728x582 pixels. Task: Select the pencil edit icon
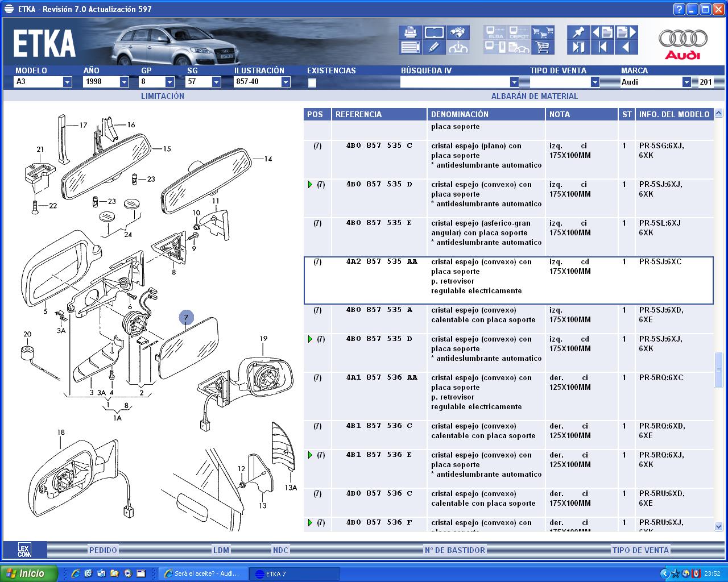[434, 47]
